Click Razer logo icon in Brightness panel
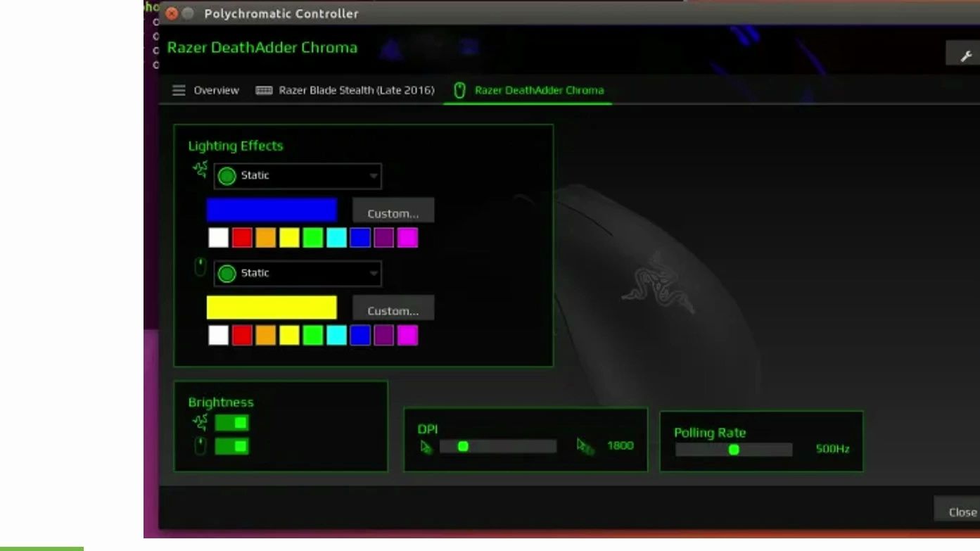The height and width of the screenshot is (551, 980). [x=201, y=422]
